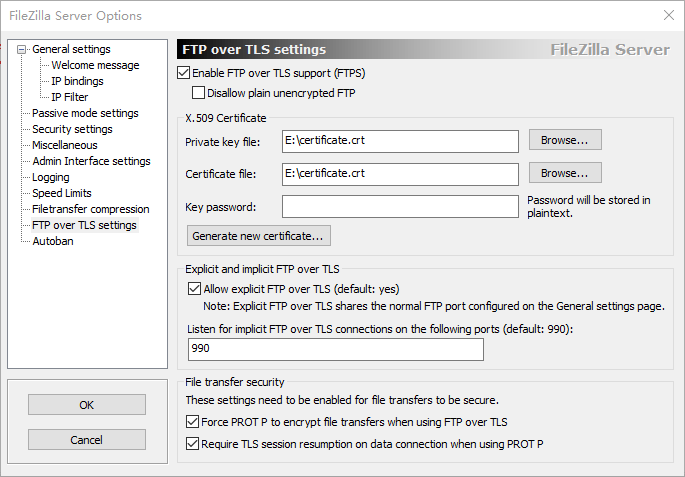Click the Cancel button

86,439
